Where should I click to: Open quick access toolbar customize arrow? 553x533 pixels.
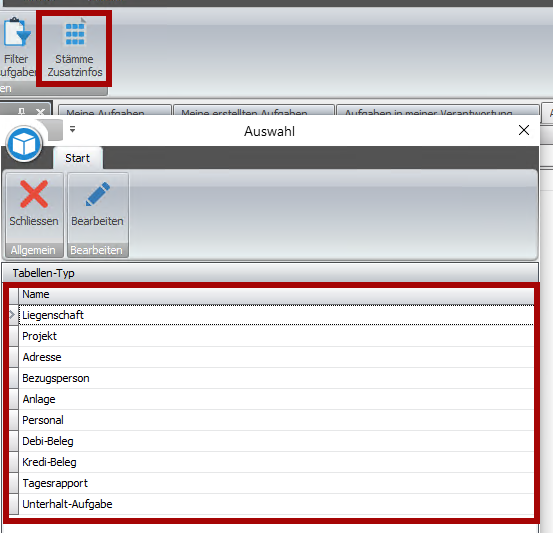tap(72, 129)
